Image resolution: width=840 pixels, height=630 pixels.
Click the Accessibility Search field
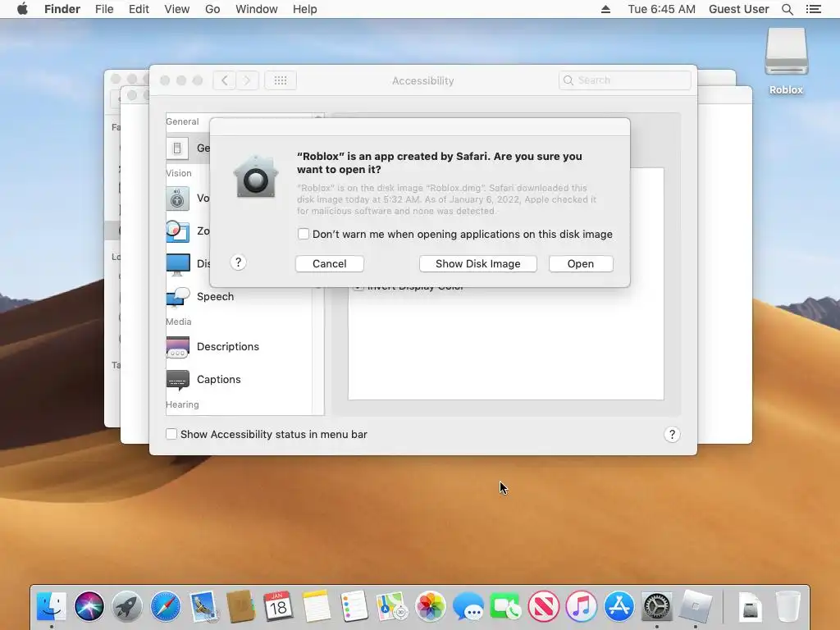click(x=624, y=80)
